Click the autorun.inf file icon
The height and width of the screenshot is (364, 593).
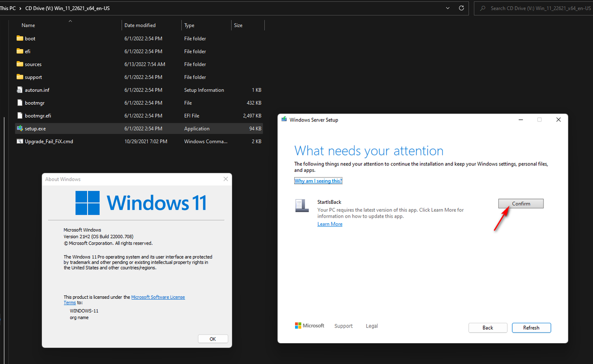click(19, 90)
